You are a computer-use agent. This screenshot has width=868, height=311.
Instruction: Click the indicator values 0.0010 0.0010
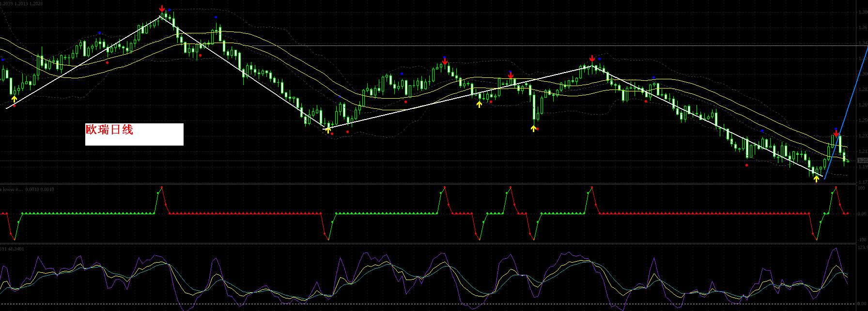click(40, 190)
